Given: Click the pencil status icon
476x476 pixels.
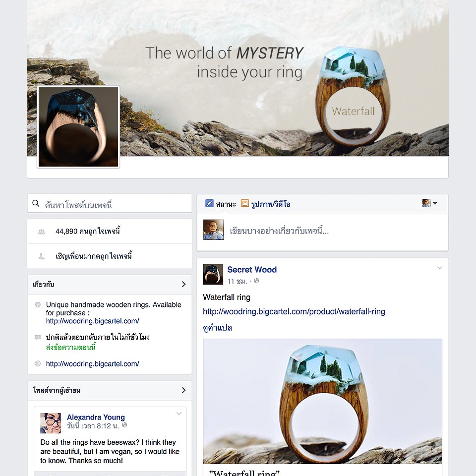Looking at the screenshot, I should 209,203.
